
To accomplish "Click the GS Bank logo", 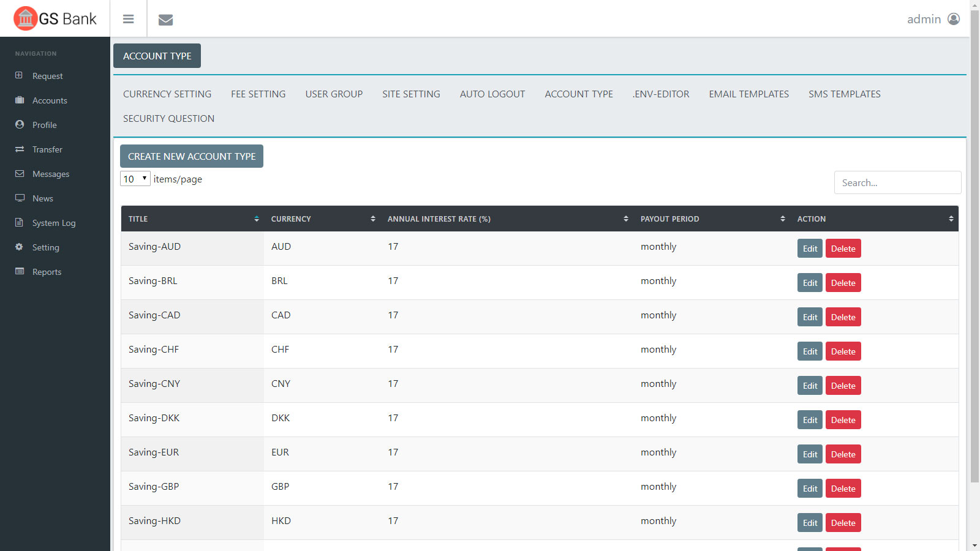I will pos(55,18).
